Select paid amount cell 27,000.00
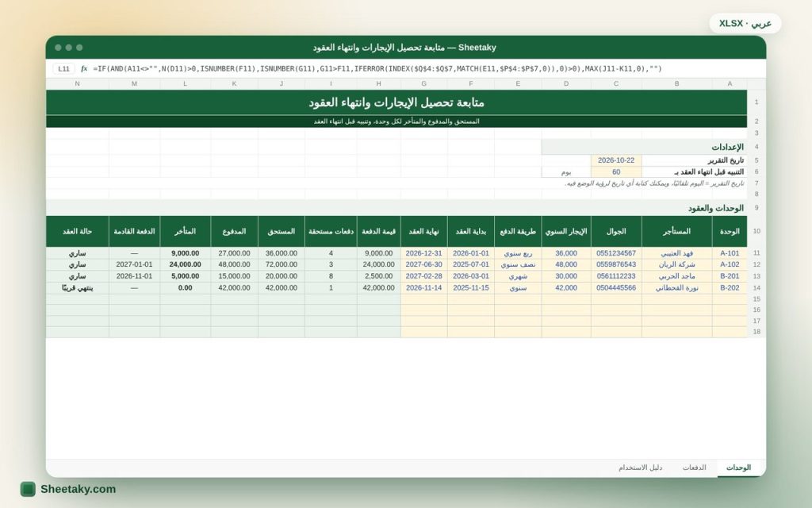 coord(234,253)
